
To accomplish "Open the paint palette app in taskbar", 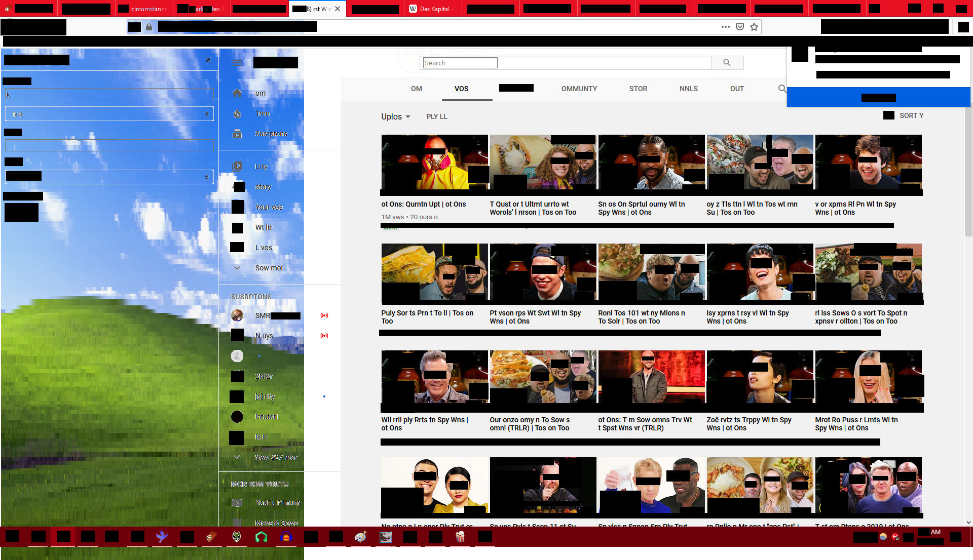I will (x=360, y=537).
